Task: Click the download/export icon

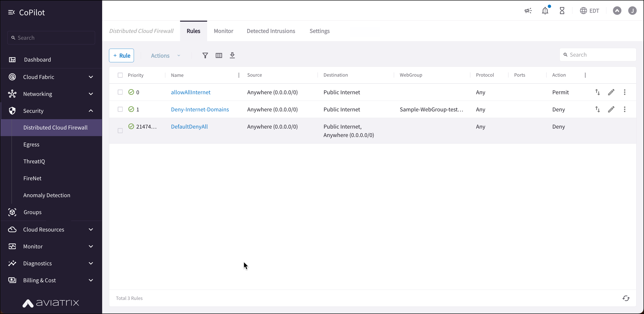Action: pos(232,55)
